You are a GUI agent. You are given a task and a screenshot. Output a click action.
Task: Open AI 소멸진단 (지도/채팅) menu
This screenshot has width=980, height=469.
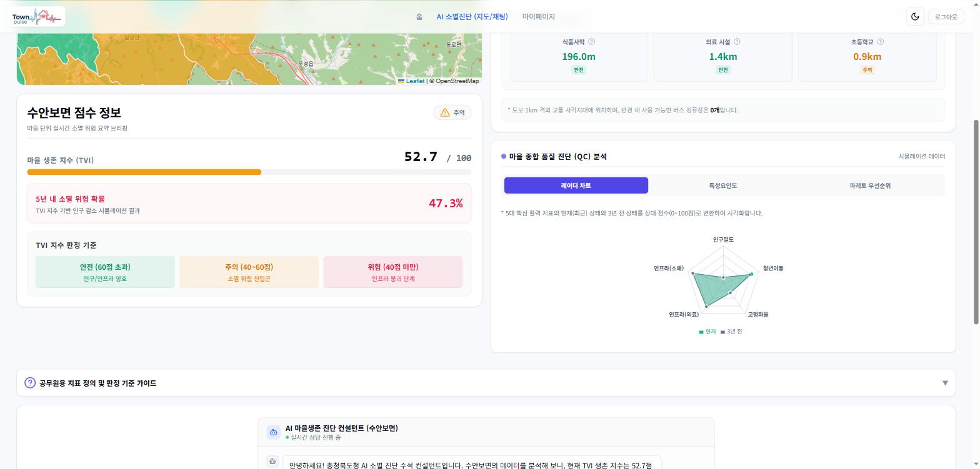tap(472, 17)
